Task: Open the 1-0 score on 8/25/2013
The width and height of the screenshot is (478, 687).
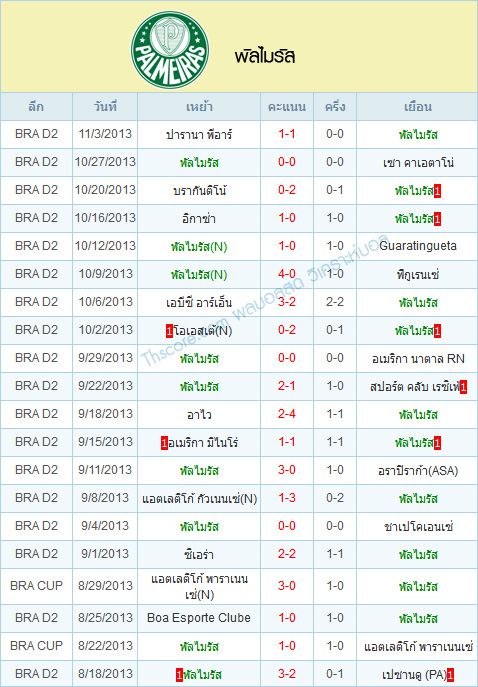Action: [287, 618]
